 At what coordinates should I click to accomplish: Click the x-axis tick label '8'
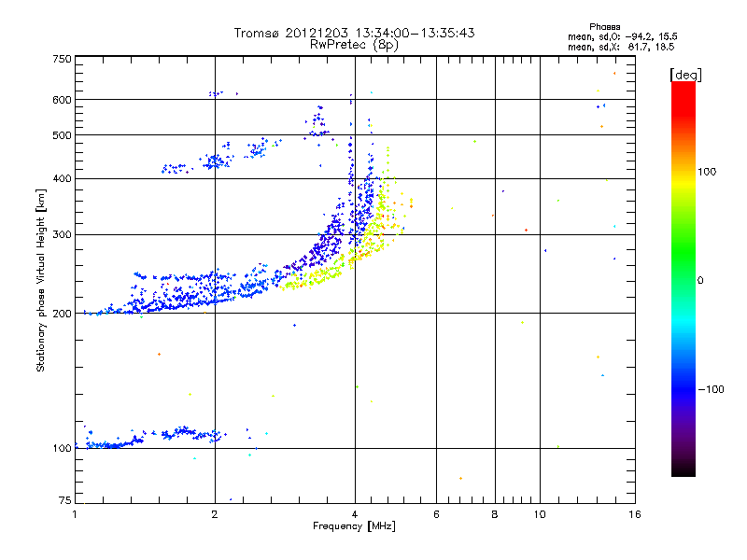495,514
